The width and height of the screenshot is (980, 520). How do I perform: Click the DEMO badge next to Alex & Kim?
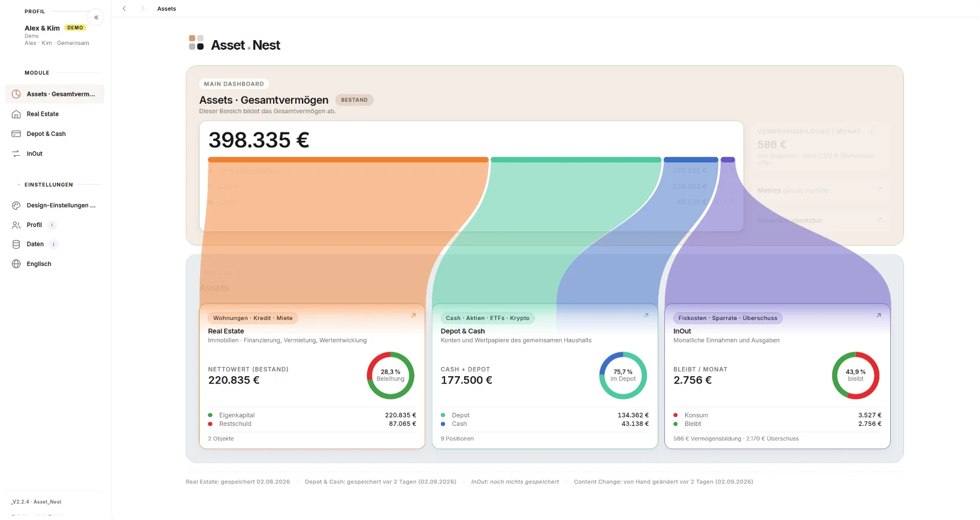tap(75, 28)
